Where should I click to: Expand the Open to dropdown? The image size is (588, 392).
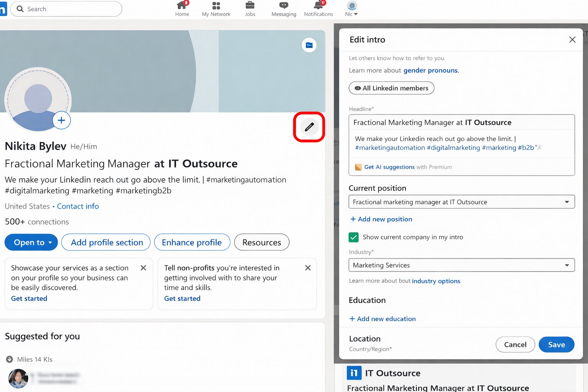tap(31, 242)
